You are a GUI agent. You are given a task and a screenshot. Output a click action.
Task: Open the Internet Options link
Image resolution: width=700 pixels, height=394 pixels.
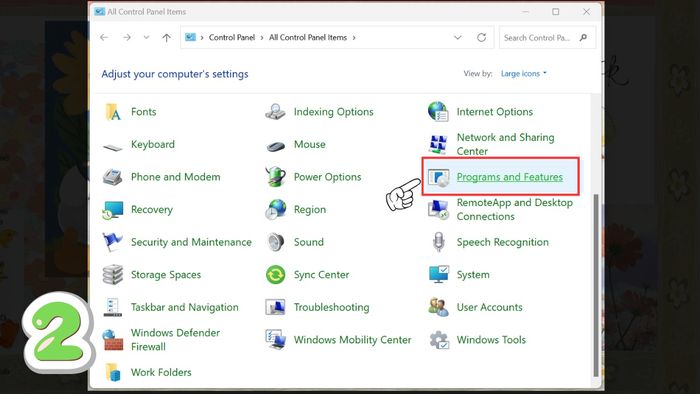[495, 112]
